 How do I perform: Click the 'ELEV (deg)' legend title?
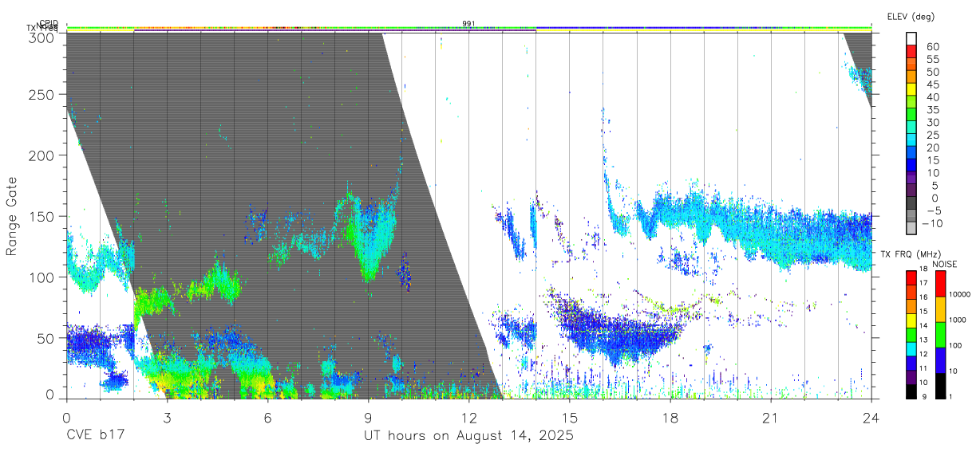911,17
